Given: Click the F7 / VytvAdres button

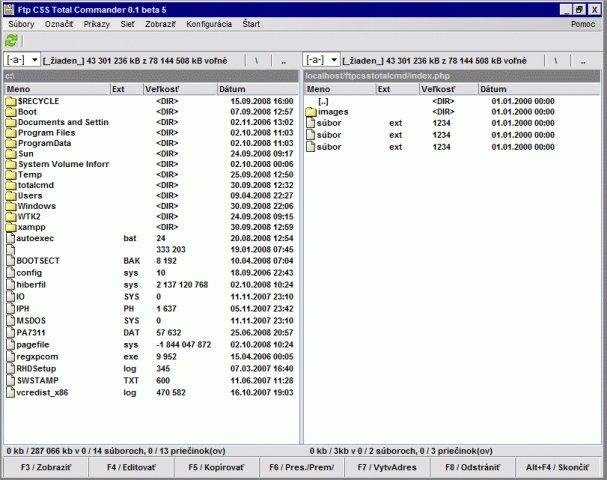Looking at the screenshot, I should point(387,467).
